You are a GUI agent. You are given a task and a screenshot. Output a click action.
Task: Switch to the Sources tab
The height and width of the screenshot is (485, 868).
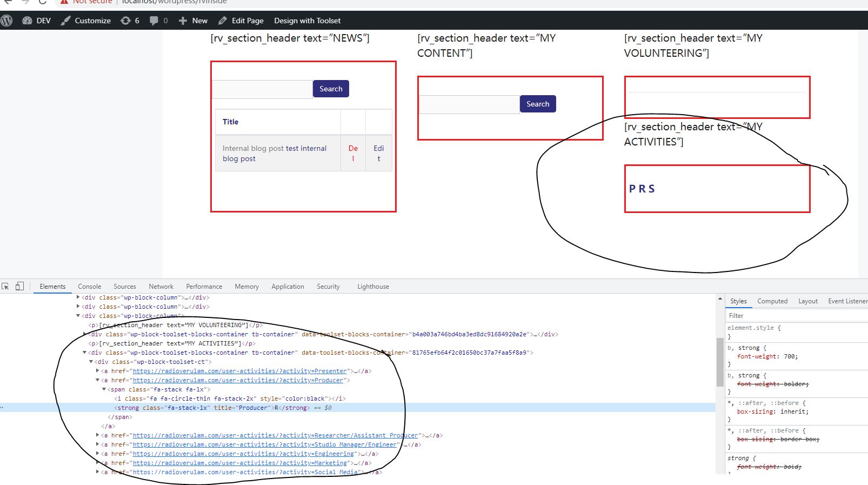[x=125, y=287]
